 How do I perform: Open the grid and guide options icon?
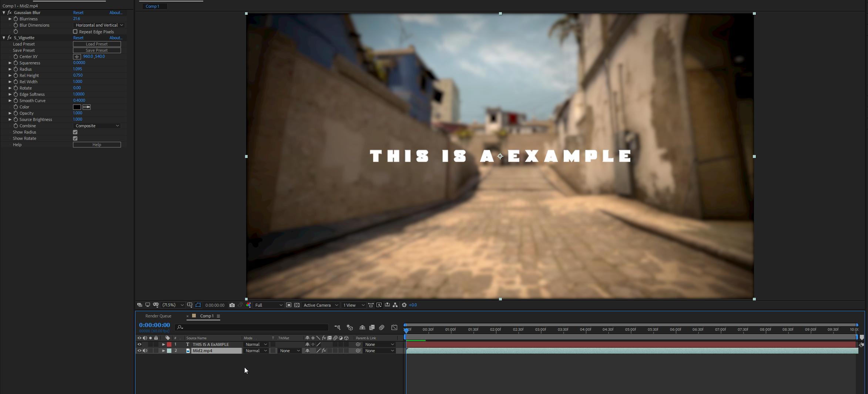click(x=190, y=305)
